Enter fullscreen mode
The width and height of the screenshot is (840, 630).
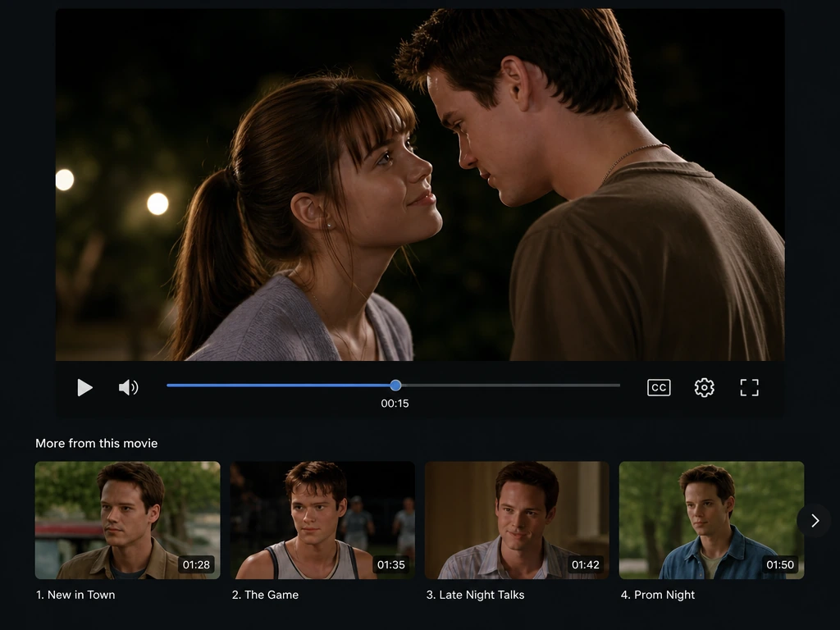[x=749, y=387]
